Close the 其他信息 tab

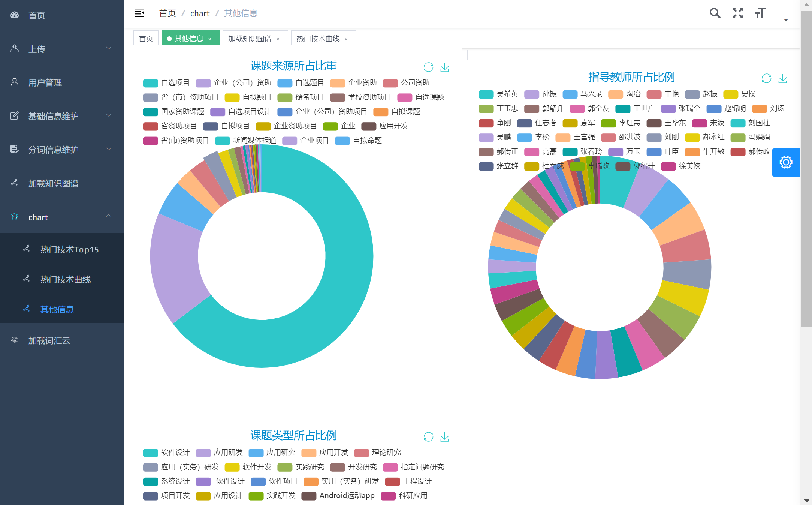(x=210, y=39)
